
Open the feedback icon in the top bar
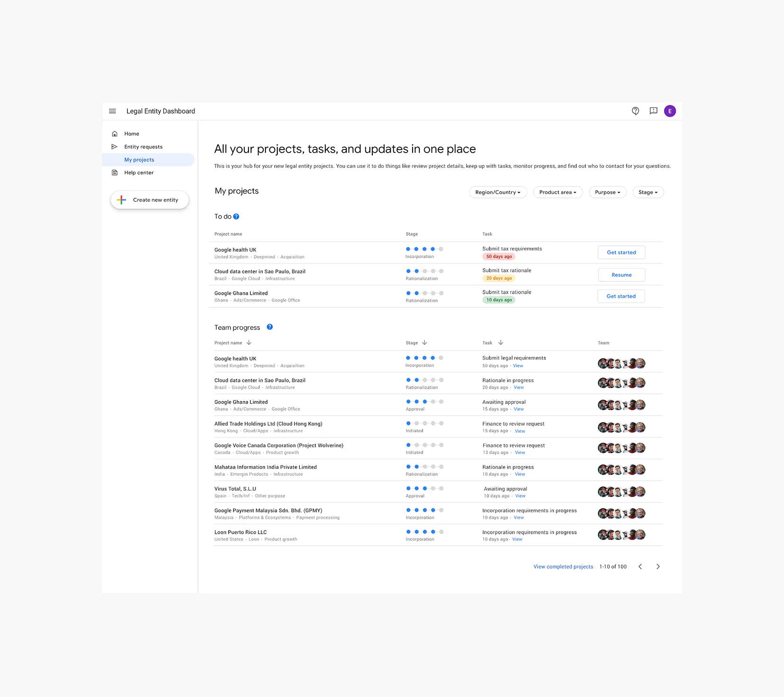click(x=653, y=111)
